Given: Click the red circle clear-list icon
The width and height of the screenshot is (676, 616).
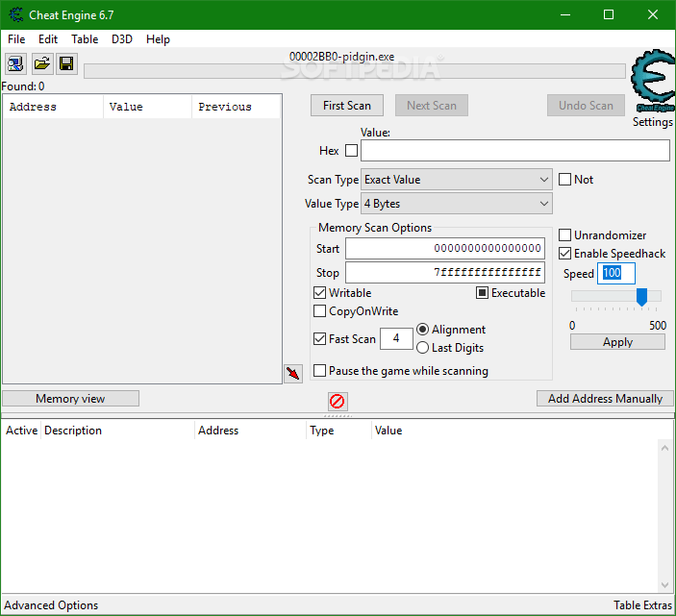Looking at the screenshot, I should tap(338, 401).
